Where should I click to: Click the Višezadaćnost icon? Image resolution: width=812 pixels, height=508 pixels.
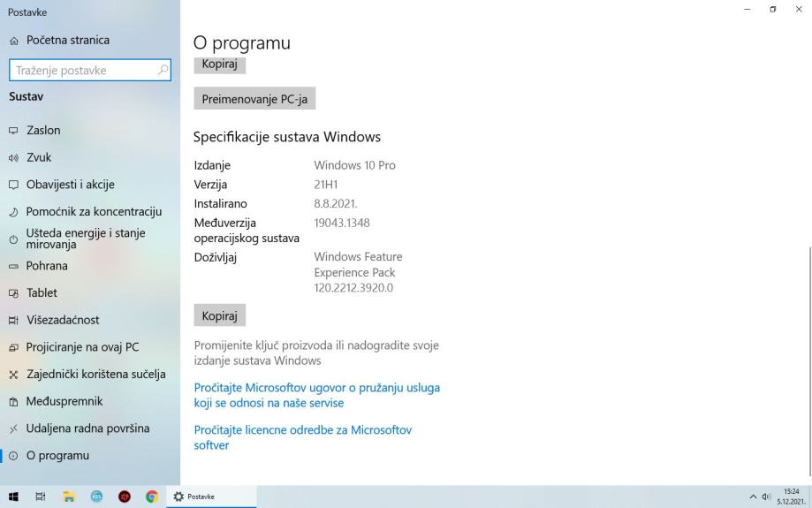pos(13,320)
